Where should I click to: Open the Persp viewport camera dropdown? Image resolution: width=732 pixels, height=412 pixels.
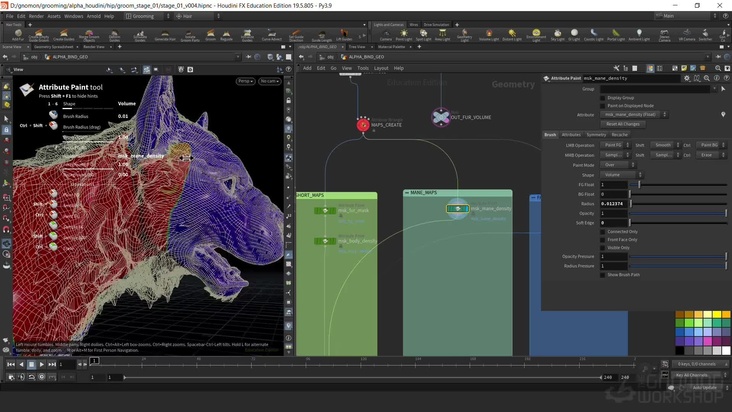[244, 81]
